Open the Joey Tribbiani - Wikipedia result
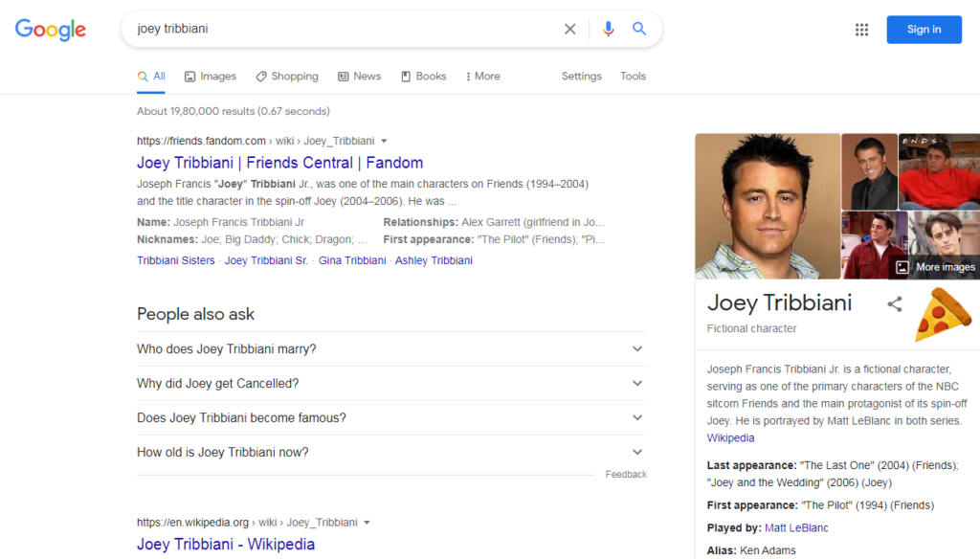This screenshot has height=559, width=980. point(226,544)
